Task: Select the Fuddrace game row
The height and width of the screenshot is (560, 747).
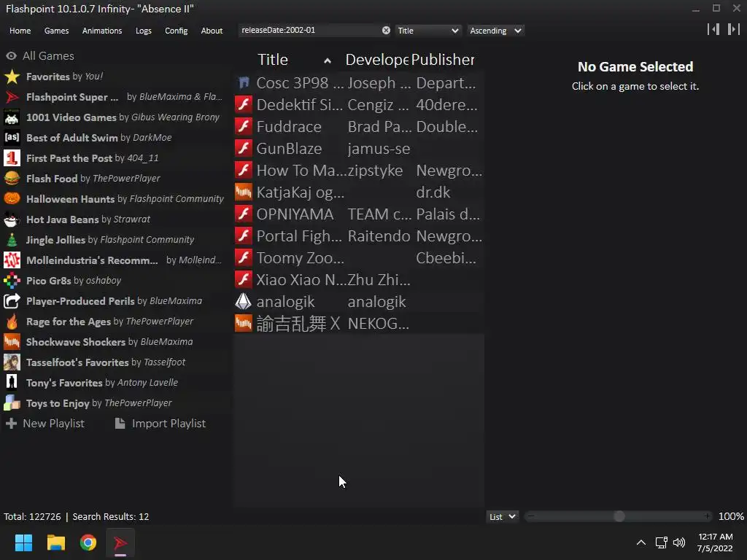Action: pyautogui.click(x=359, y=127)
